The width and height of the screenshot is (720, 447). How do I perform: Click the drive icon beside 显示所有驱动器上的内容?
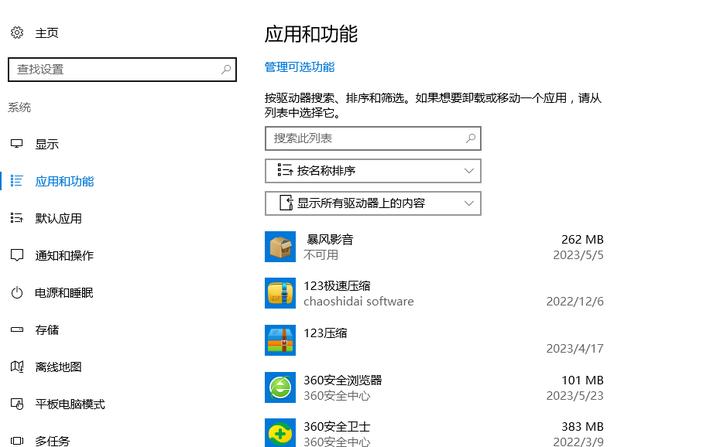point(286,203)
